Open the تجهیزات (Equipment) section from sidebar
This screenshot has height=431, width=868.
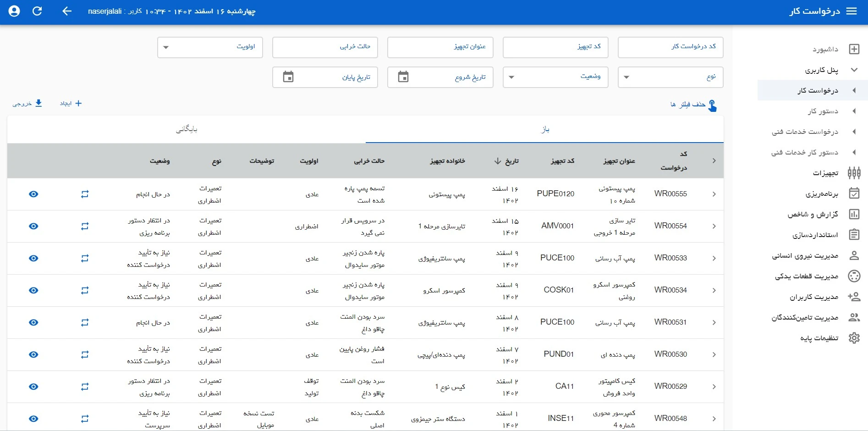pos(854,173)
